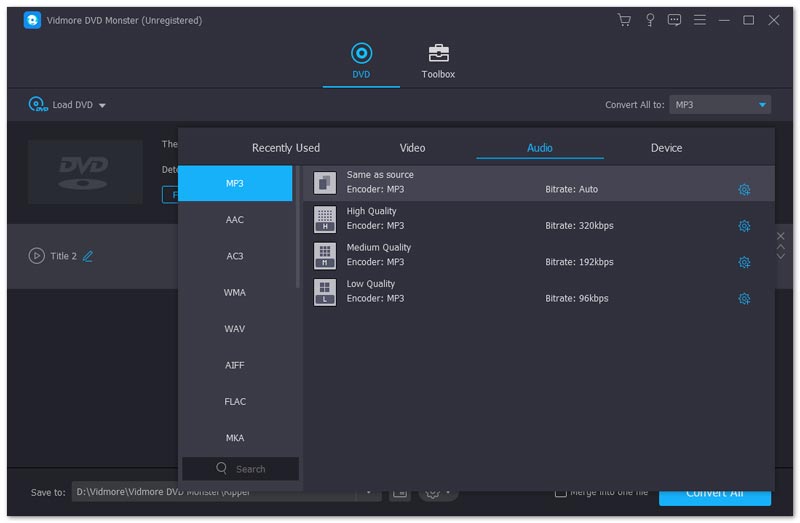This screenshot has height=523, width=800.
Task: Open settings gear for Same as source
Action: [744, 190]
